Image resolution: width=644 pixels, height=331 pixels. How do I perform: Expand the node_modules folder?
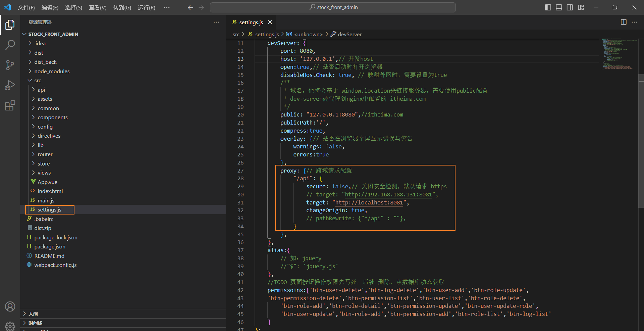point(123,71)
